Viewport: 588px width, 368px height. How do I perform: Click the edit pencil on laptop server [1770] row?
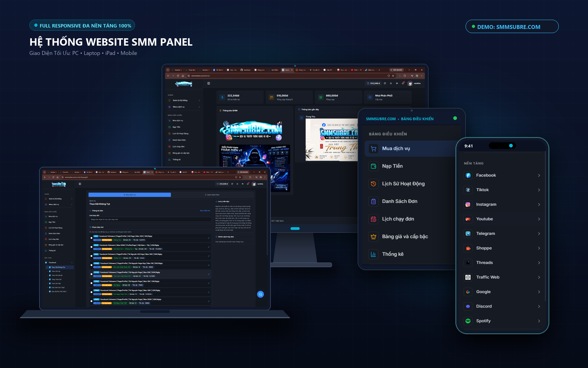[209, 274]
